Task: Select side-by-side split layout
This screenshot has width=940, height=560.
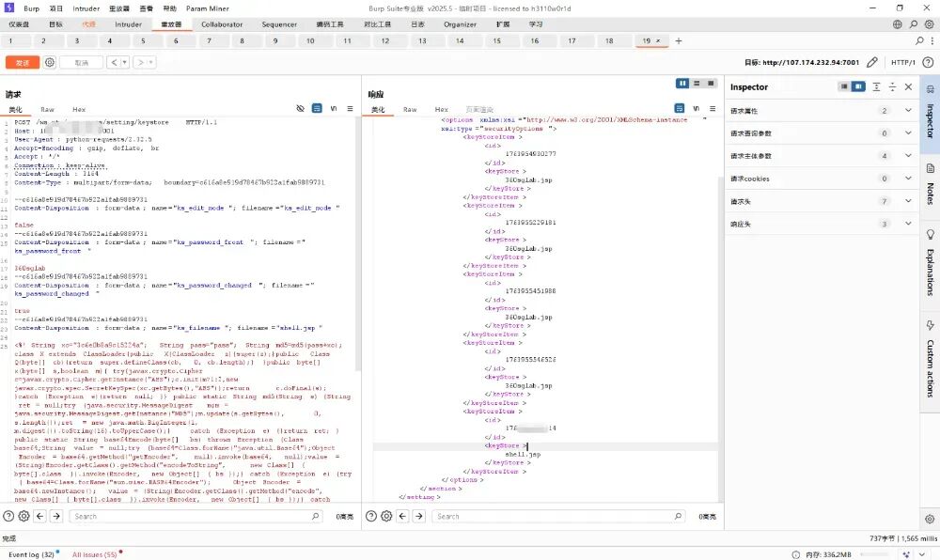Action: pyautogui.click(x=682, y=84)
